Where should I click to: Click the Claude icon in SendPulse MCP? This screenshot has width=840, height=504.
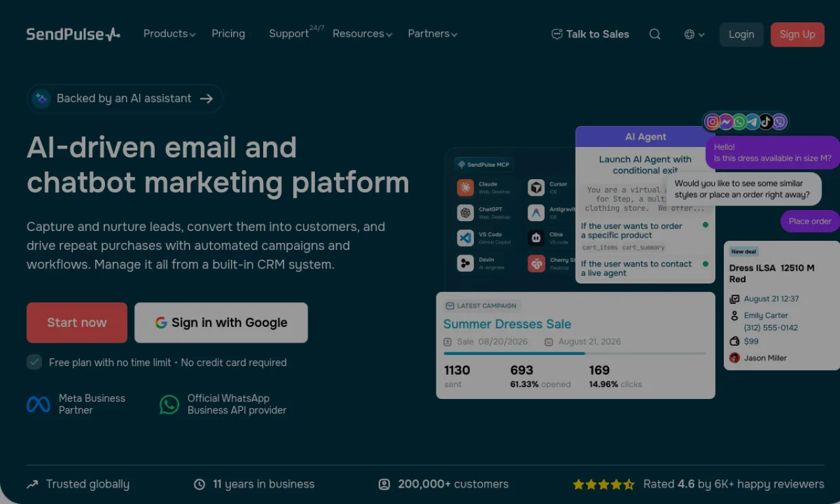coord(465,188)
